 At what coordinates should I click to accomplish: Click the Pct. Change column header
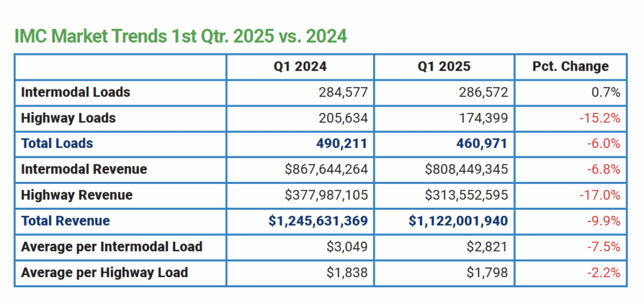point(570,66)
